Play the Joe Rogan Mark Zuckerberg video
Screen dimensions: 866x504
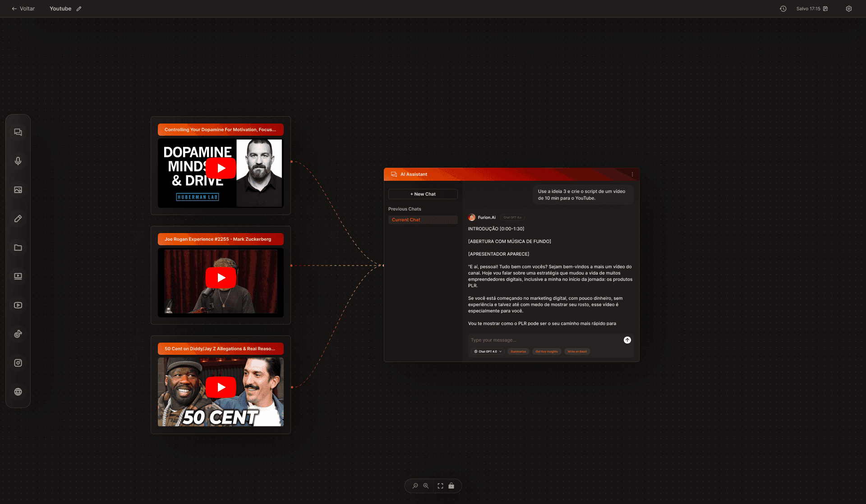point(221,278)
